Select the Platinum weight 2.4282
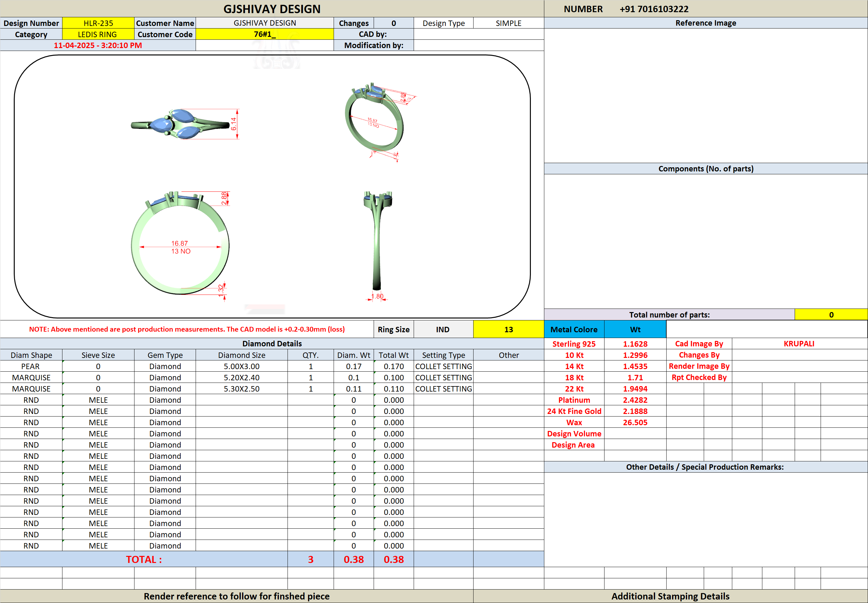Image resolution: width=868 pixels, height=603 pixels. coord(635,400)
